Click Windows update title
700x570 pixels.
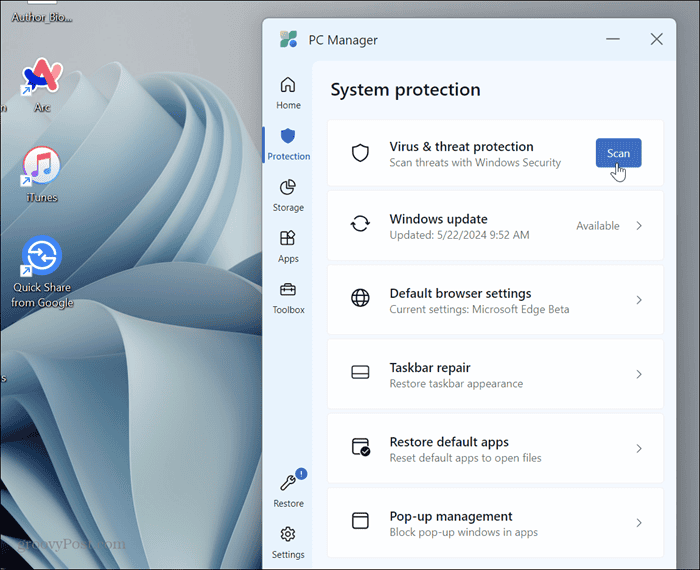438,219
